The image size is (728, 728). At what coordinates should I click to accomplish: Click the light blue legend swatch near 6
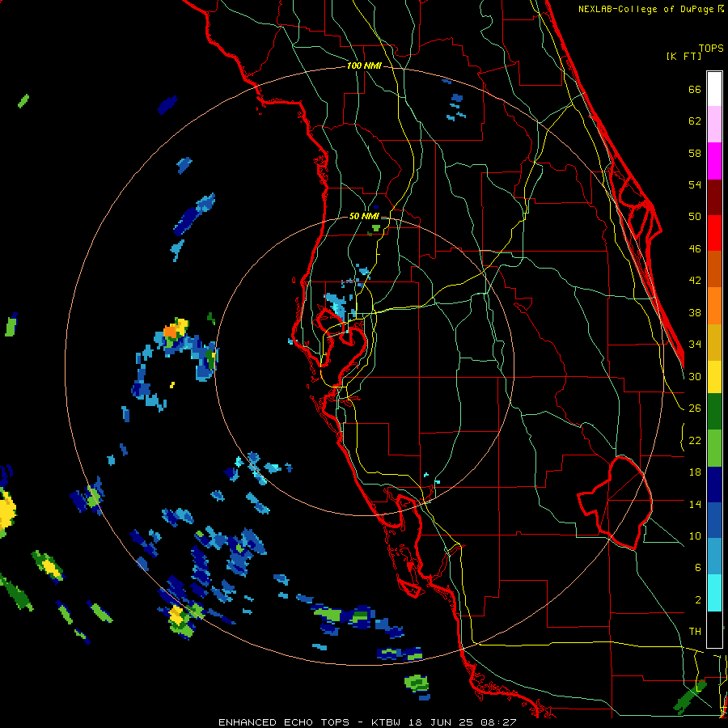714,557
